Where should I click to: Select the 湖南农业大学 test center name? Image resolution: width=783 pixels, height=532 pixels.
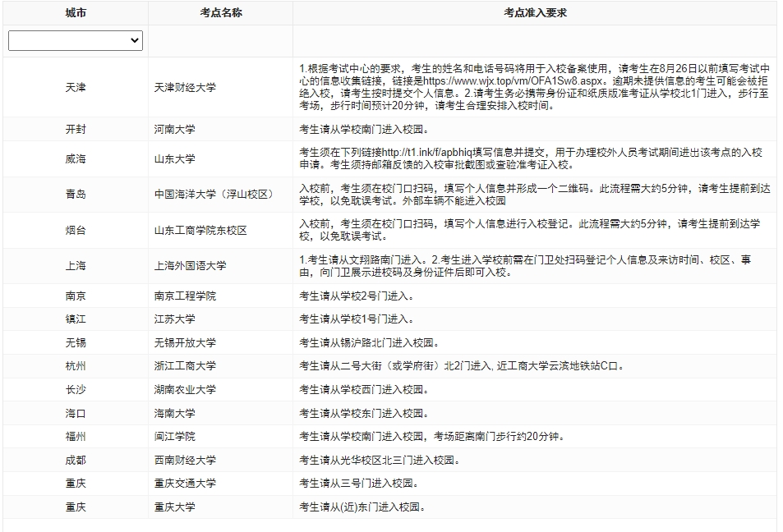[186, 389]
